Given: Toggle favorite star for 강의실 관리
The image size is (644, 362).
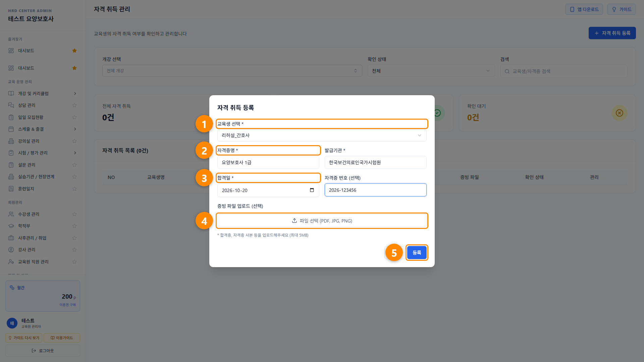Looking at the screenshot, I should 74,141.
